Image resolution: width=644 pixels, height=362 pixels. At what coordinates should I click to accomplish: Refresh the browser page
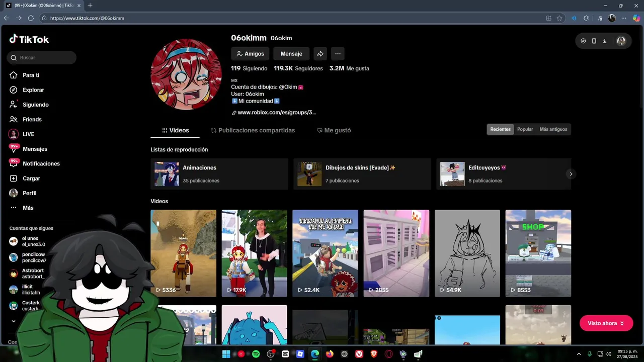[x=31, y=18]
